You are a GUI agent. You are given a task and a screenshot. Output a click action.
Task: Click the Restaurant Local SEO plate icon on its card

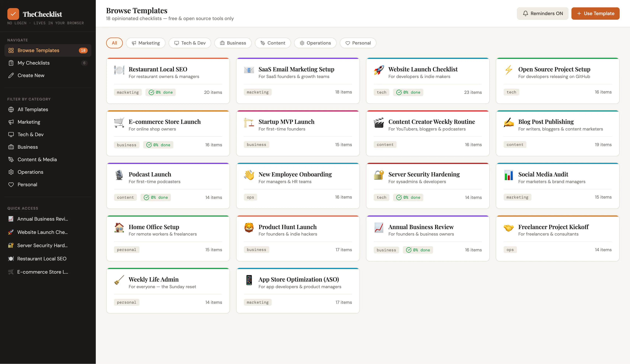point(119,70)
